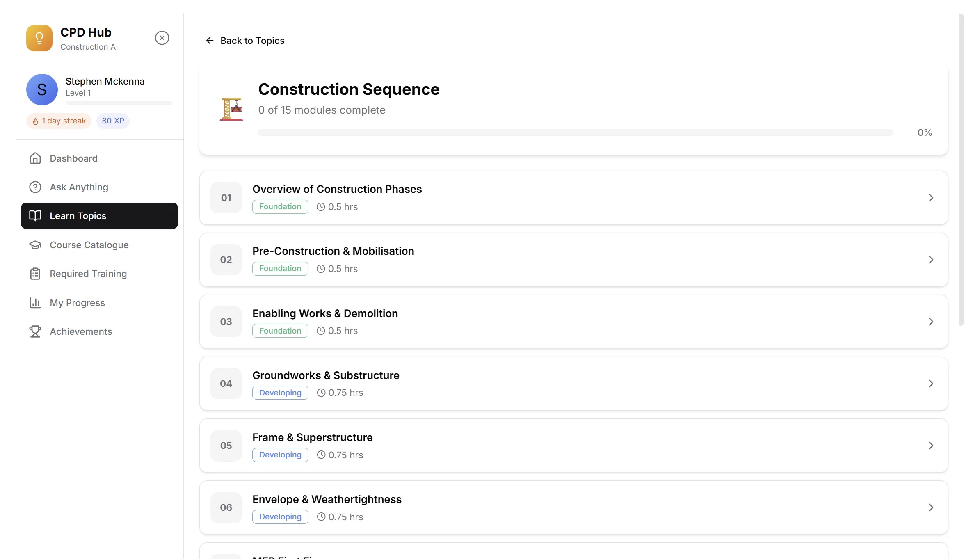Click the clock icon on Groundworks module
Image resolution: width=980 pixels, height=560 pixels.
[x=321, y=393]
